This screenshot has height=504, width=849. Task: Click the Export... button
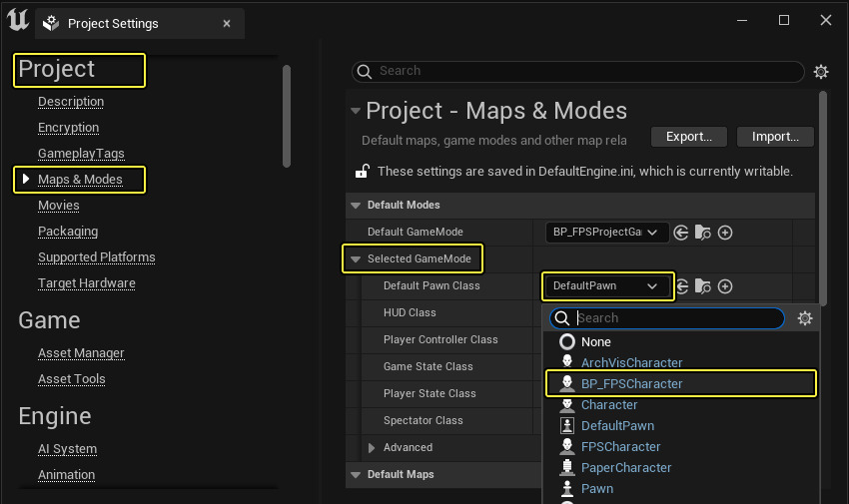tap(689, 137)
